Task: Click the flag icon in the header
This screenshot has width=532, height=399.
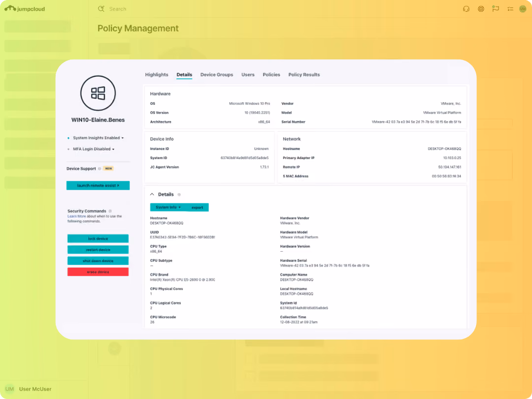Action: [496, 9]
